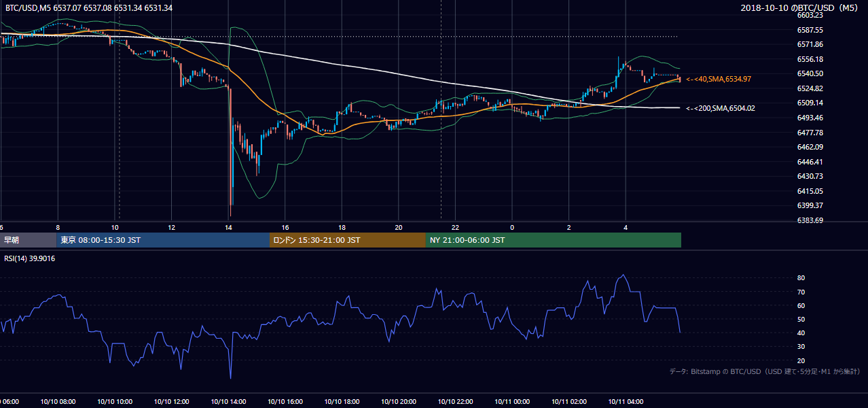Click the 10/10 18:00 time label
Viewport: 868px width, 408px height.
[x=342, y=402]
